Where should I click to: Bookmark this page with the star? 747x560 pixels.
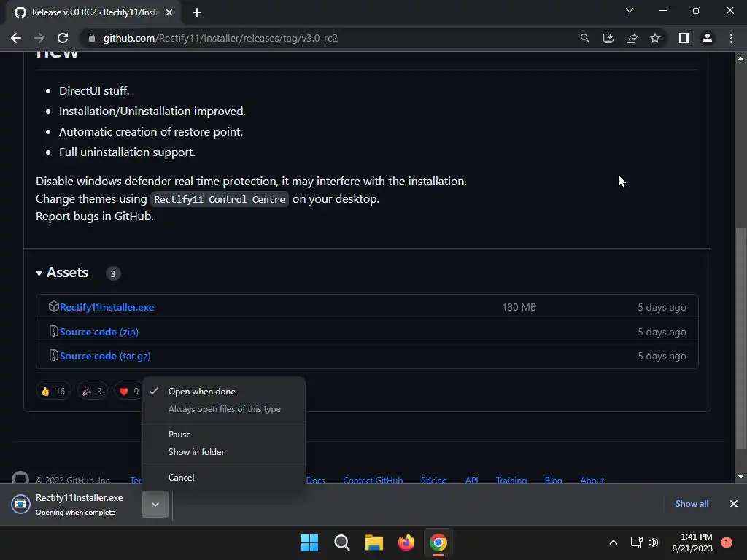655,38
